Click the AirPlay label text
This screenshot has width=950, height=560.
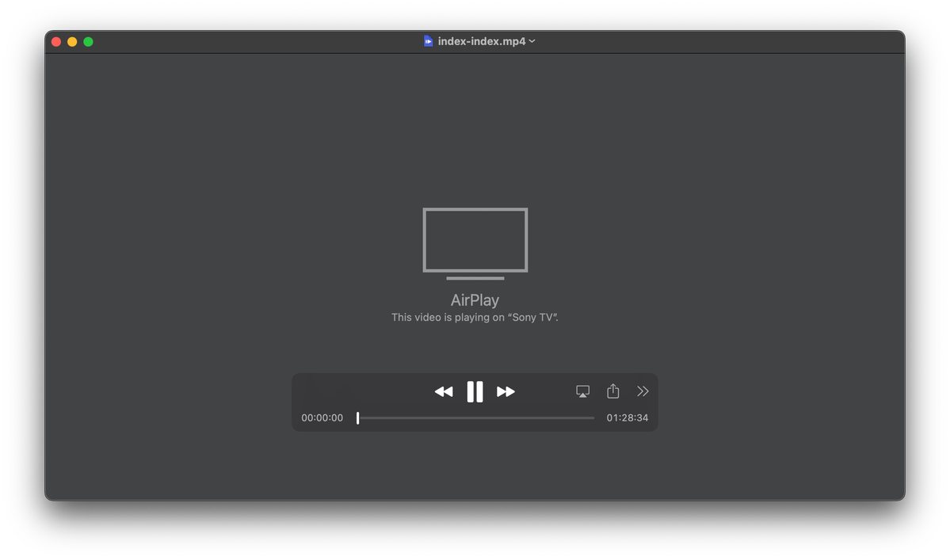475,300
